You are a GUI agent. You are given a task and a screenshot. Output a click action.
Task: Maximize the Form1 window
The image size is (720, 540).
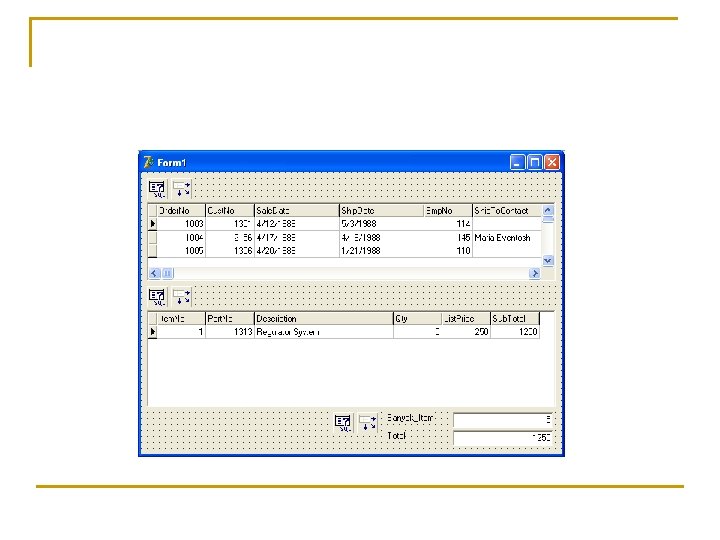pos(534,163)
